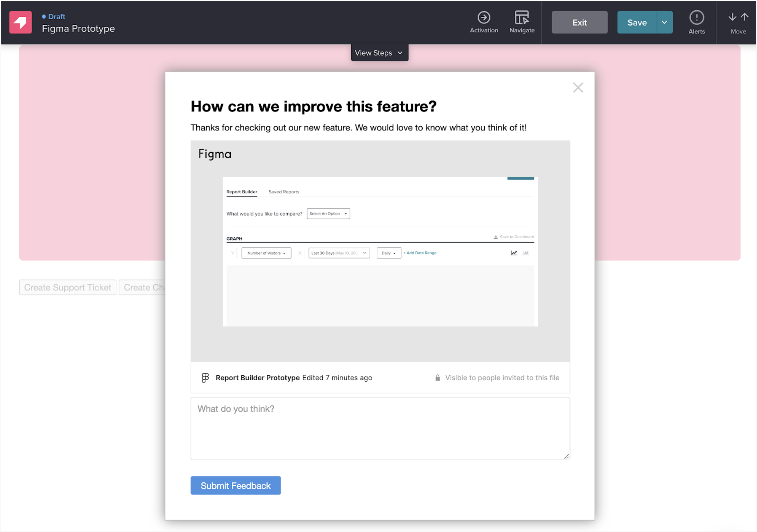Click the Move arrows icon

pos(738,17)
